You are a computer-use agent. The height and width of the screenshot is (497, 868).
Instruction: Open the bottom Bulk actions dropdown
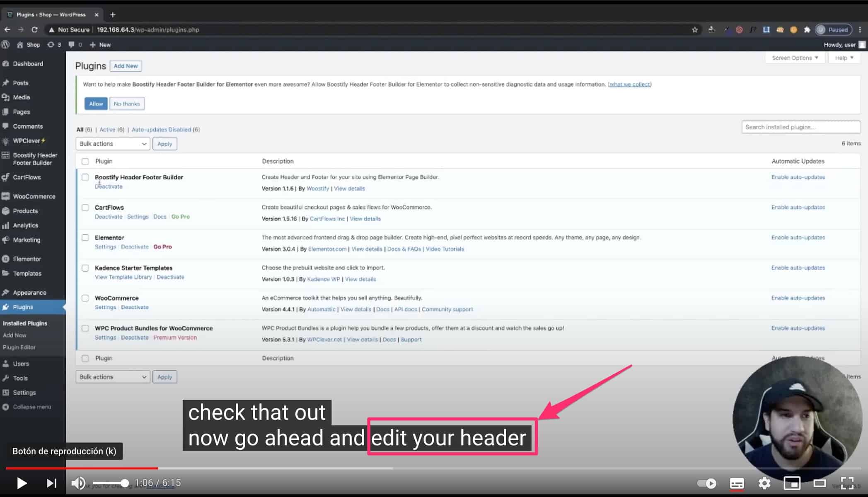(113, 377)
